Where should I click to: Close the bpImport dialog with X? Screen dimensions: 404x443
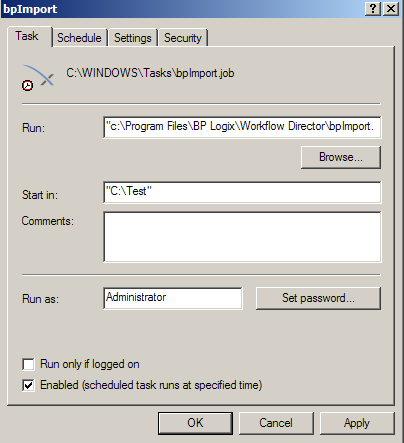[x=391, y=9]
